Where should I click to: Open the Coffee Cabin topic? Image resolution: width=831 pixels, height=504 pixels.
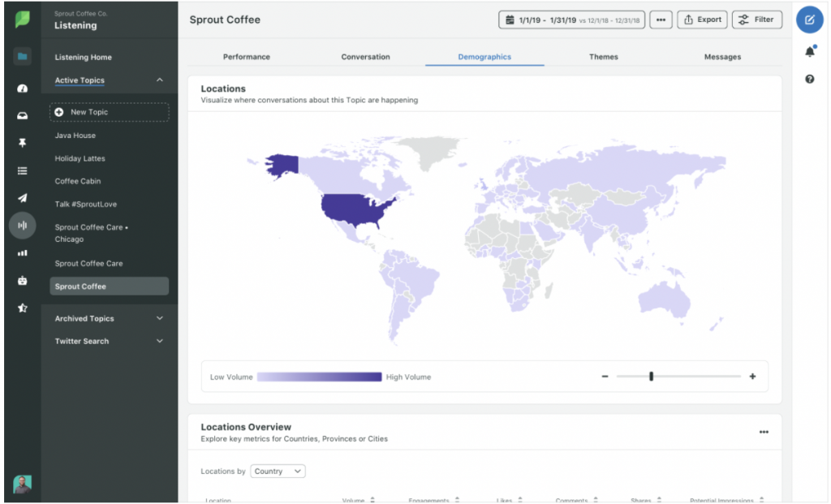(78, 181)
